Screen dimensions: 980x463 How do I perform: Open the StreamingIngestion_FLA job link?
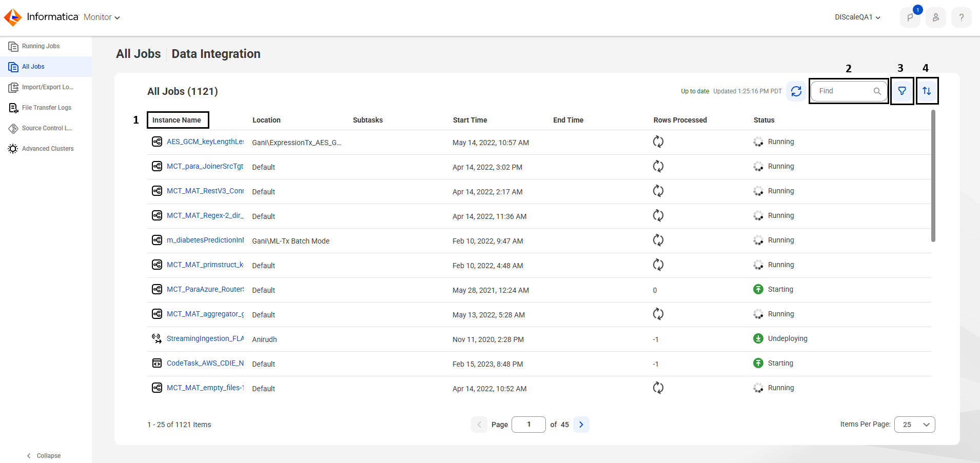coord(205,338)
